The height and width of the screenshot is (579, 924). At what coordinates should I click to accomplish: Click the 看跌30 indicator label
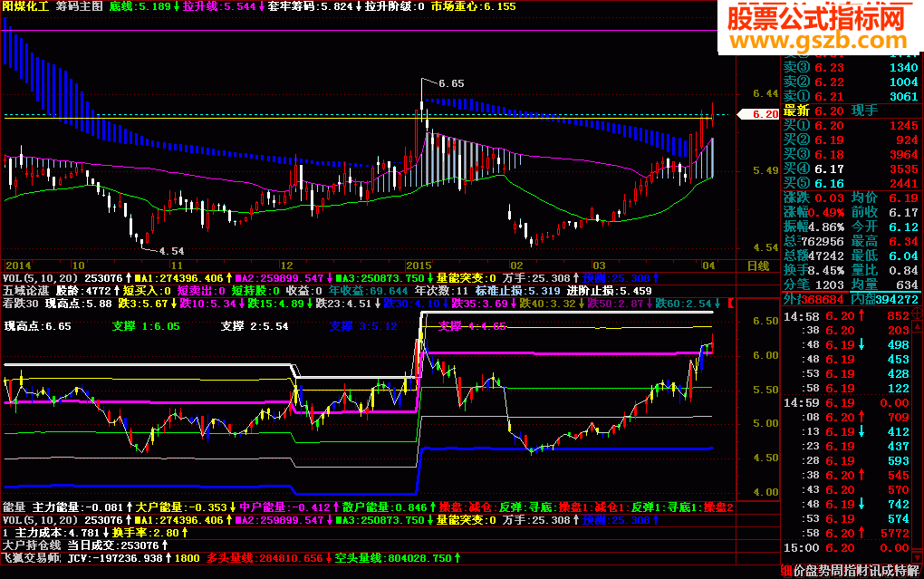point(21,304)
